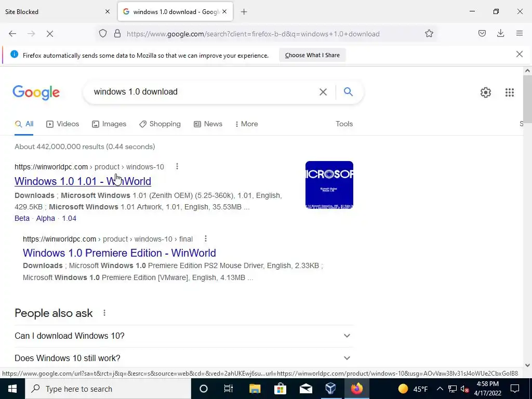Open the More search categories menu
The width and height of the screenshot is (532, 399).
pyautogui.click(x=247, y=124)
